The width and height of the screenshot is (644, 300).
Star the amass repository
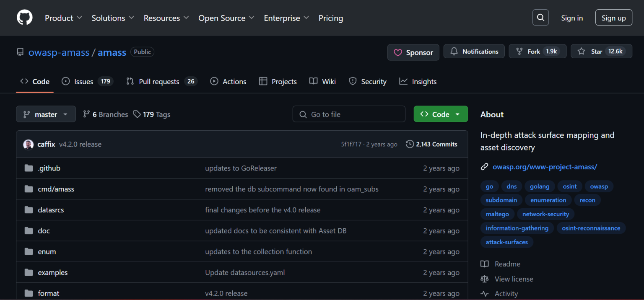pyautogui.click(x=601, y=51)
